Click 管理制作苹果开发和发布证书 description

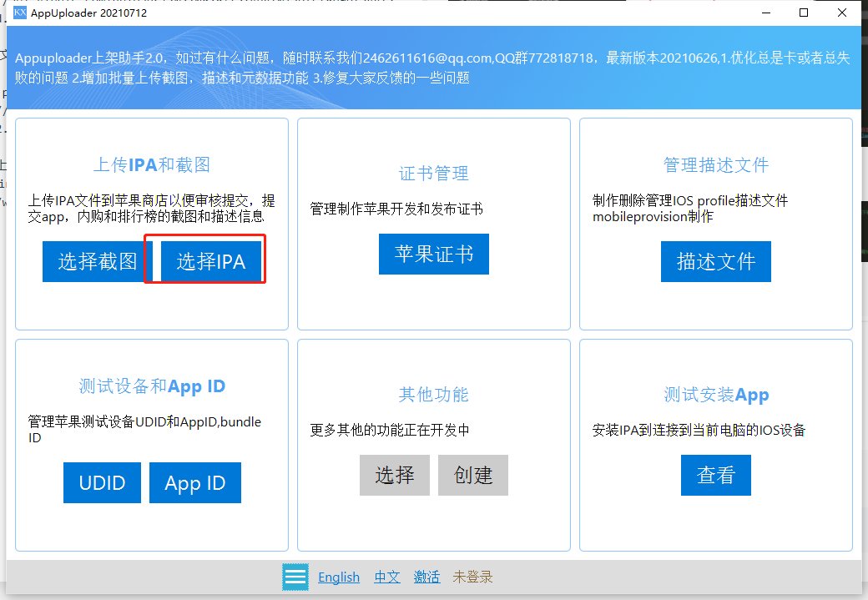pos(396,209)
